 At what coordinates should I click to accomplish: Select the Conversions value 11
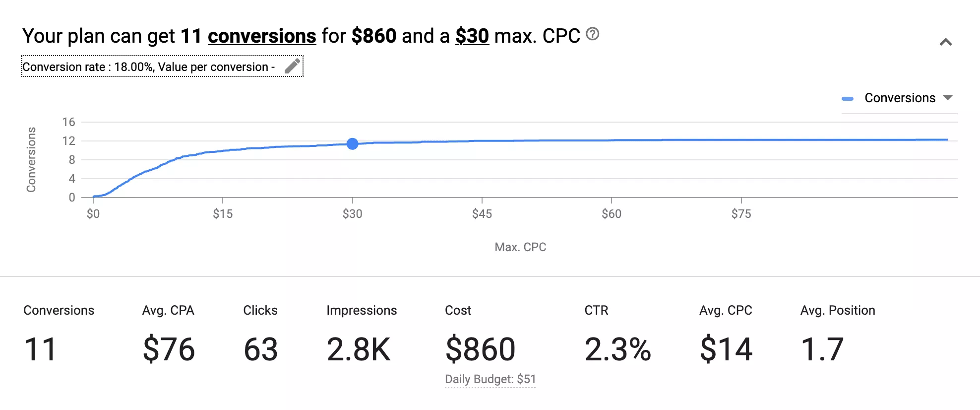pos(39,350)
